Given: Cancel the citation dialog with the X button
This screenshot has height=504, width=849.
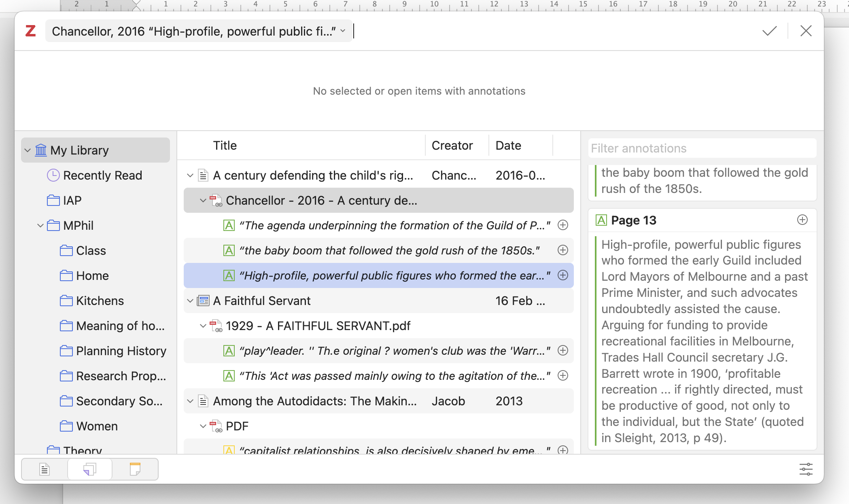Looking at the screenshot, I should [x=806, y=31].
